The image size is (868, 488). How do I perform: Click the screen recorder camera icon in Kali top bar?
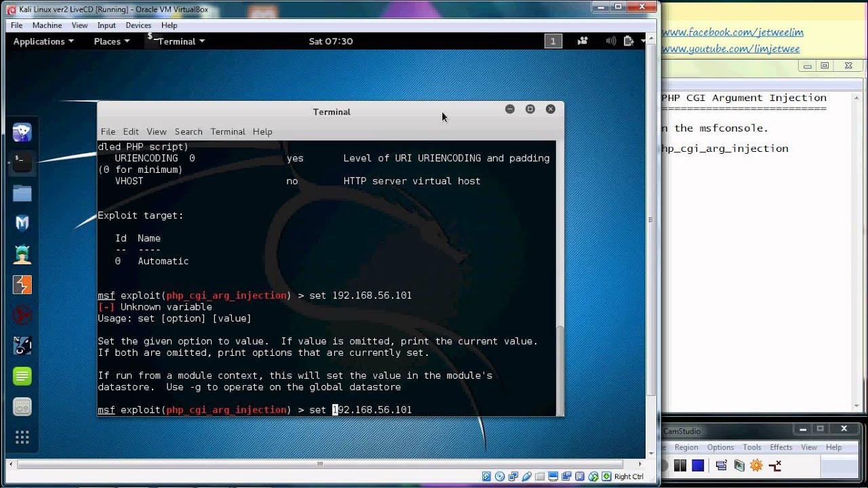tap(583, 41)
